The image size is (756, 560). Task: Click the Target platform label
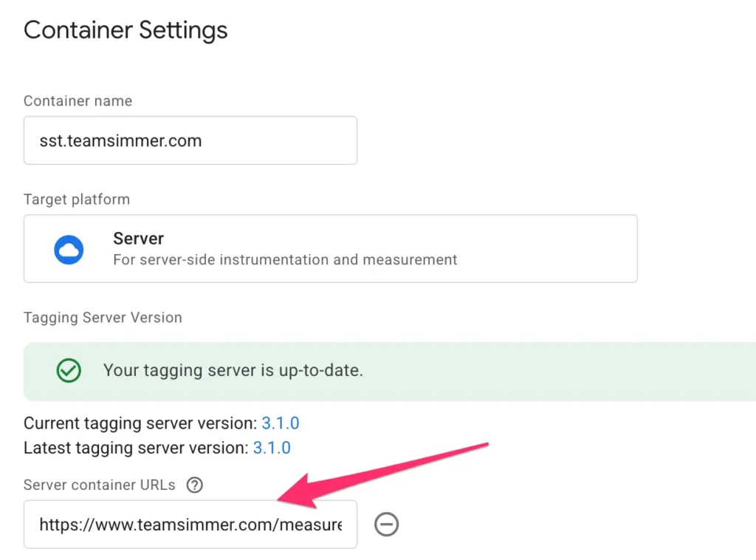pyautogui.click(x=77, y=199)
